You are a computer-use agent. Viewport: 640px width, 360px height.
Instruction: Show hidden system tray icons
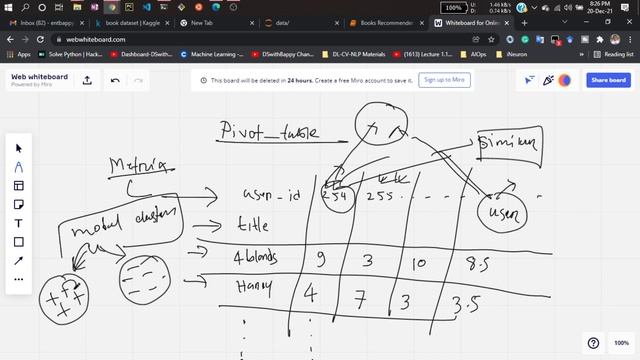(x=534, y=7)
